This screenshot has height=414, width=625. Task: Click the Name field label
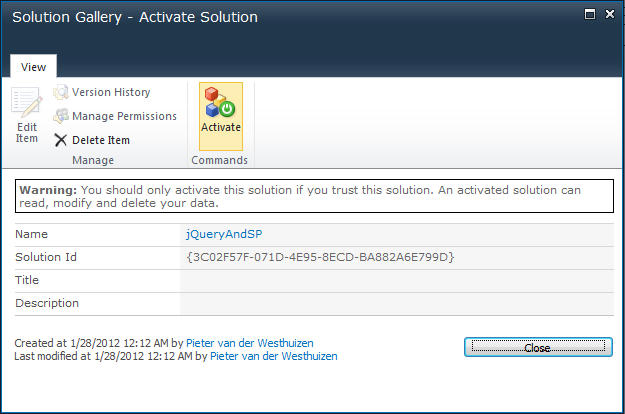(31, 234)
